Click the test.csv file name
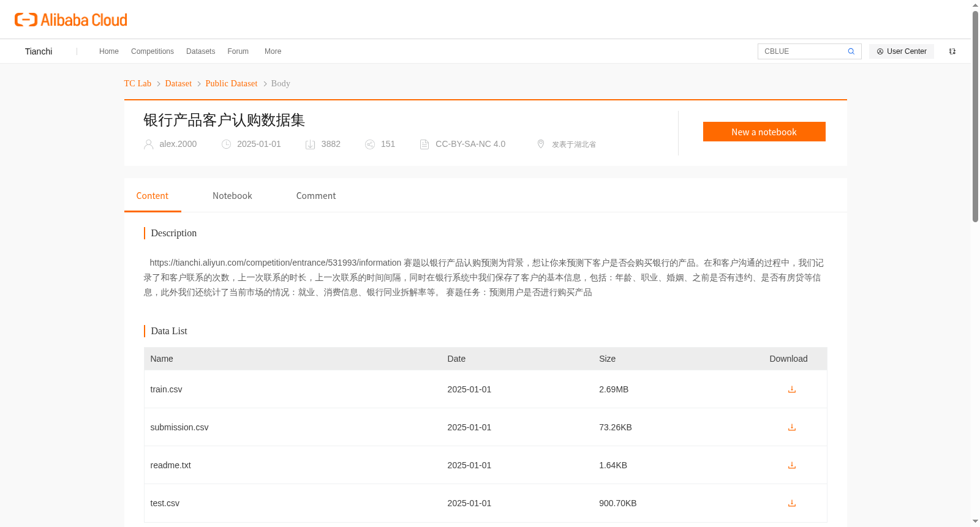This screenshot has height=527, width=980. coord(165,503)
